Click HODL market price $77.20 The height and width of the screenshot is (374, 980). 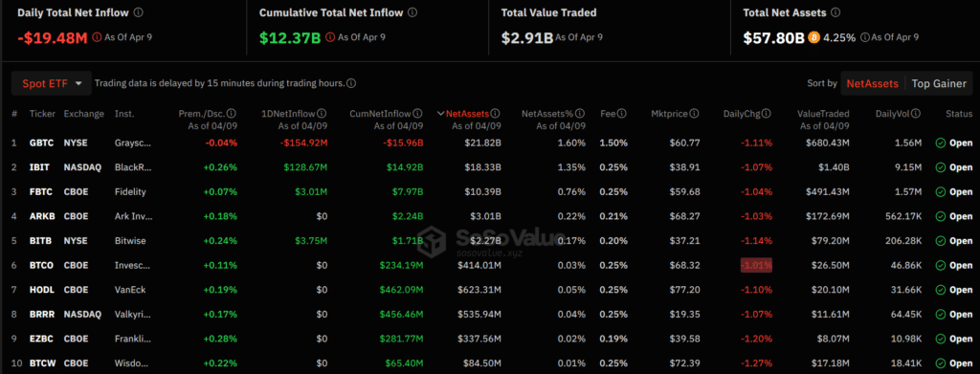pos(684,290)
